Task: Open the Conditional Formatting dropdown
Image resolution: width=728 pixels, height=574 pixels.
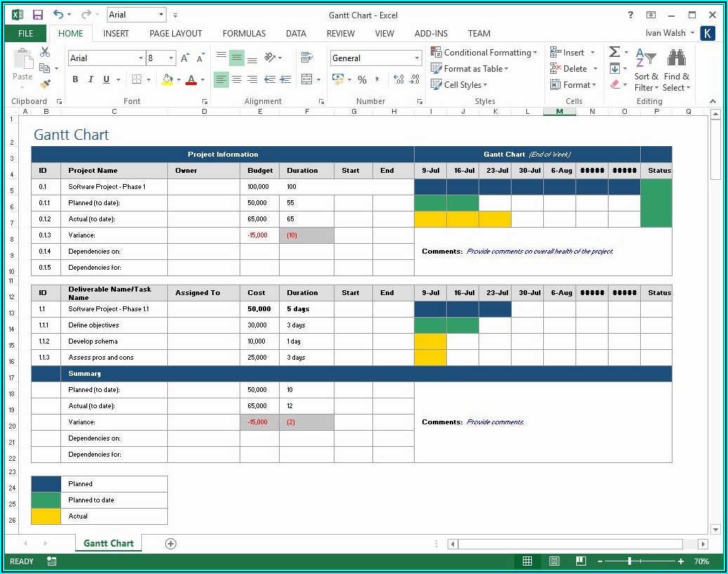Action: [x=484, y=53]
